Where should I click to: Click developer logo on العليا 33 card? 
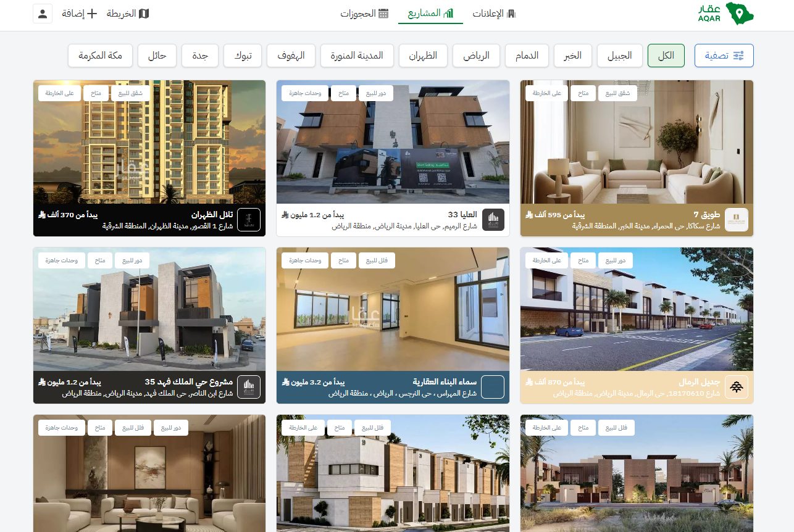pos(493,220)
